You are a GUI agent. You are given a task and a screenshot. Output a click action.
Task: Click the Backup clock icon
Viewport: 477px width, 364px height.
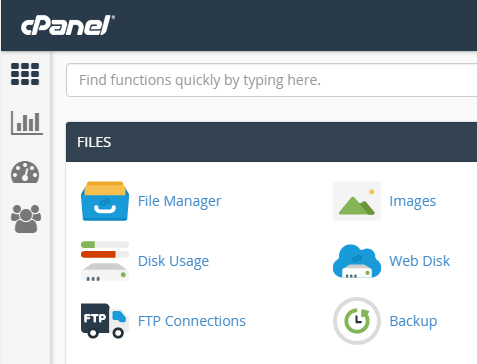pyautogui.click(x=357, y=321)
